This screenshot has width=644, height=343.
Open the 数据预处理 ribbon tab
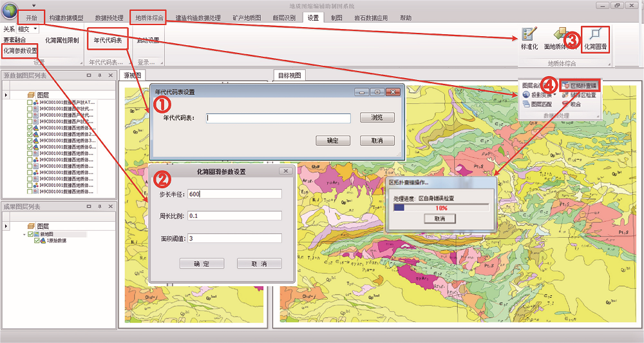pyautogui.click(x=109, y=17)
